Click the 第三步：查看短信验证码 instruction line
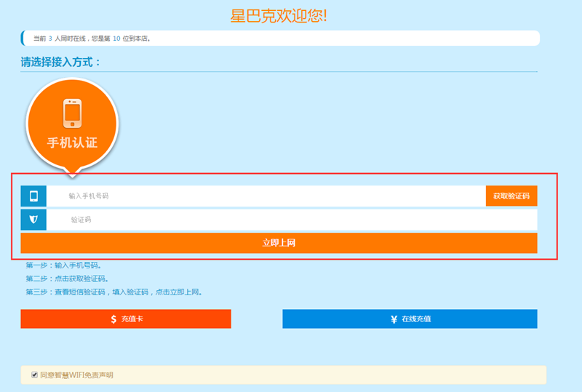Viewport: 582px width, 392px height. pos(114,292)
